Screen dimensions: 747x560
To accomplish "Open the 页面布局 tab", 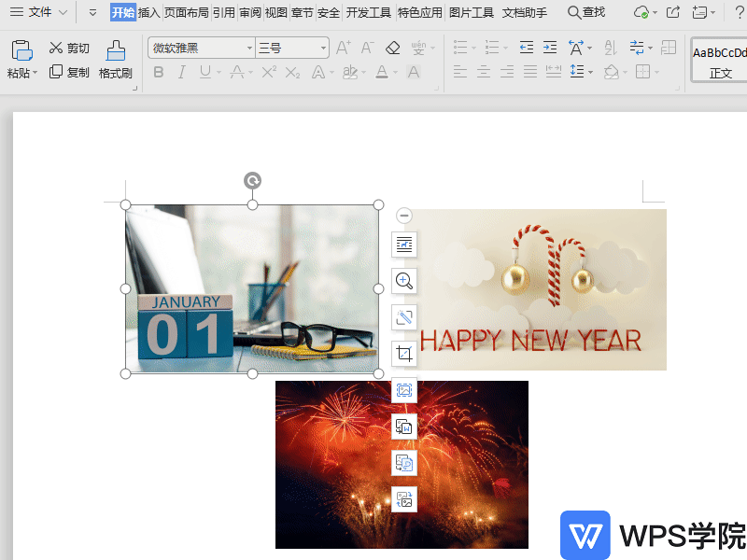I will pyautogui.click(x=186, y=12).
